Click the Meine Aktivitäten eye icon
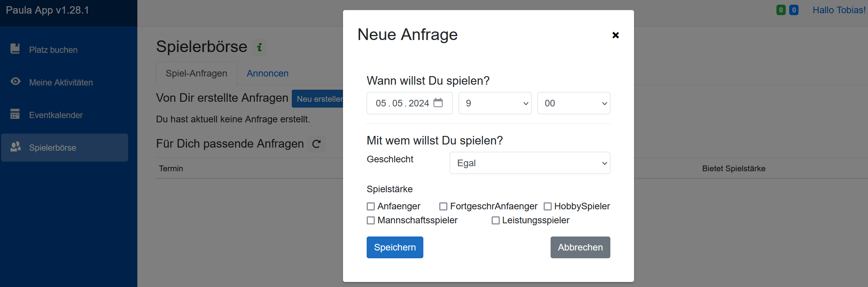Viewport: 868px width, 287px height. click(16, 82)
